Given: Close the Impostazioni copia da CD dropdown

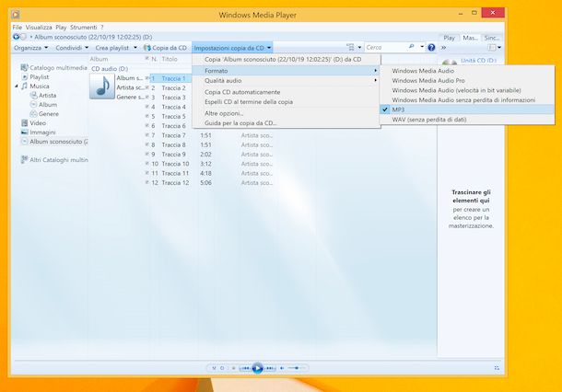Looking at the screenshot, I should [x=232, y=48].
